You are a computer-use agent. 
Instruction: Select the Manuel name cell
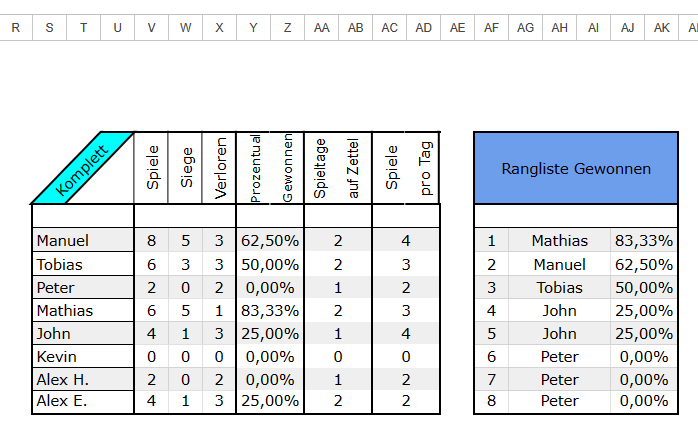point(83,240)
